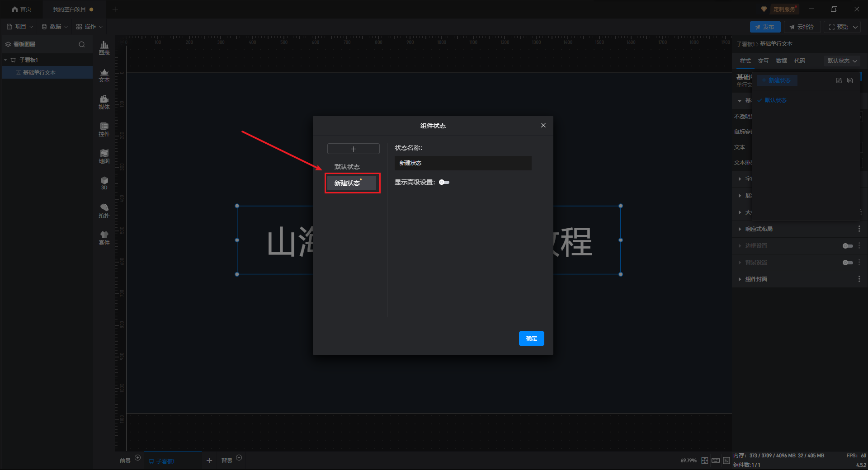868x470 pixels.
Task: Add a new board with the bottom plus
Action: point(209,461)
